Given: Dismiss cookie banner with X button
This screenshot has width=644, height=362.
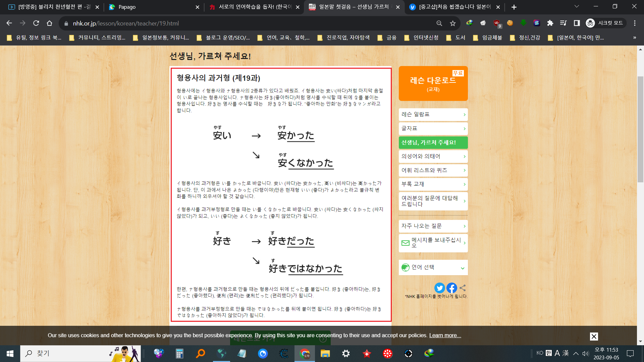Looking at the screenshot, I should (x=594, y=336).
